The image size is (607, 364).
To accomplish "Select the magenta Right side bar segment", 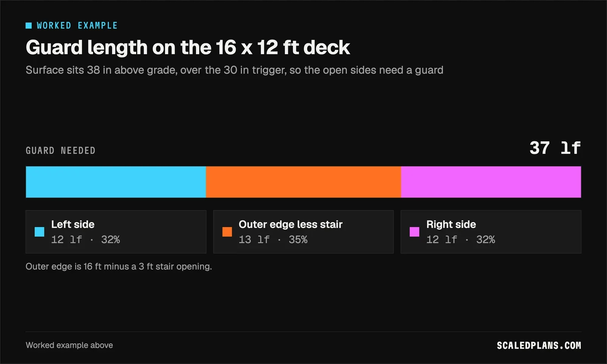I will 491,182.
